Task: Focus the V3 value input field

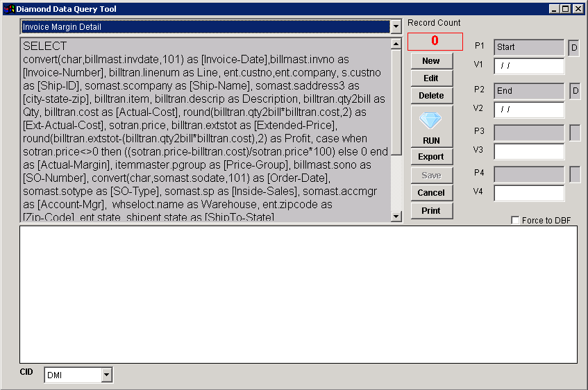Action: click(x=528, y=152)
